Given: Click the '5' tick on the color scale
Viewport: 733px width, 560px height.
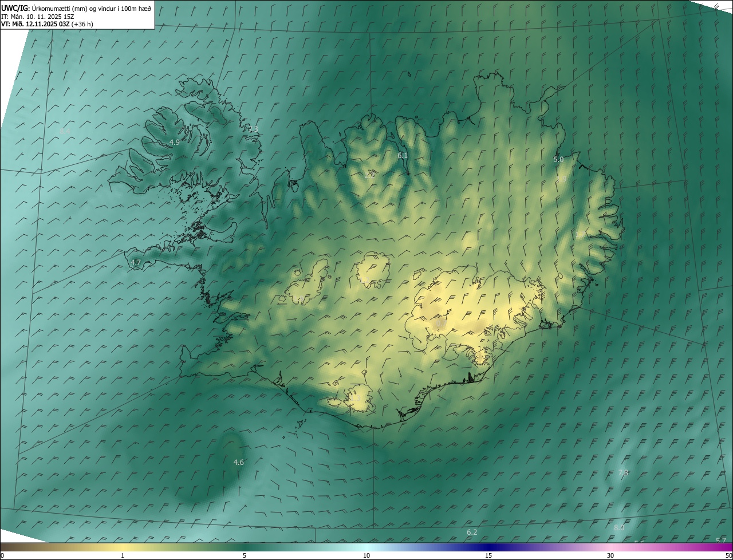Looking at the screenshot, I should [245, 555].
